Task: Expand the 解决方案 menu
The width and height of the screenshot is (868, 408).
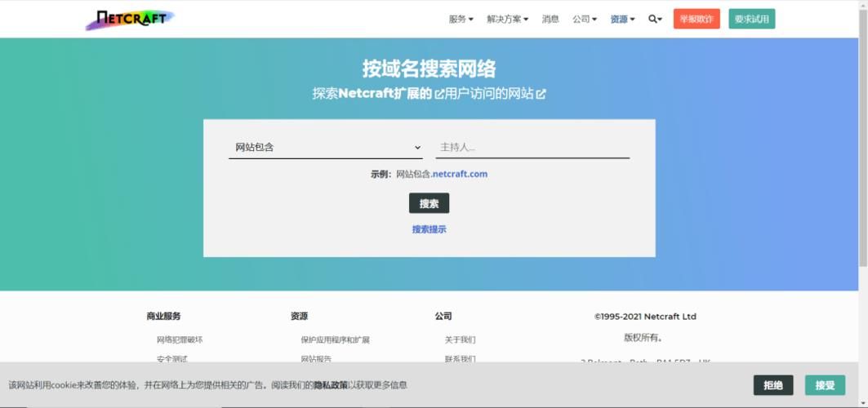Action: (x=508, y=19)
